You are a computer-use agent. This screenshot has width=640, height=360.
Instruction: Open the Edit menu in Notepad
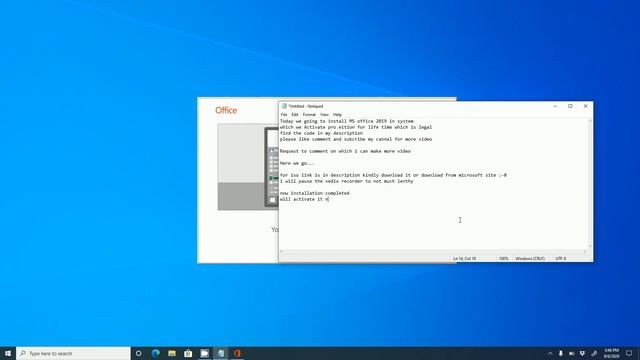click(x=295, y=115)
